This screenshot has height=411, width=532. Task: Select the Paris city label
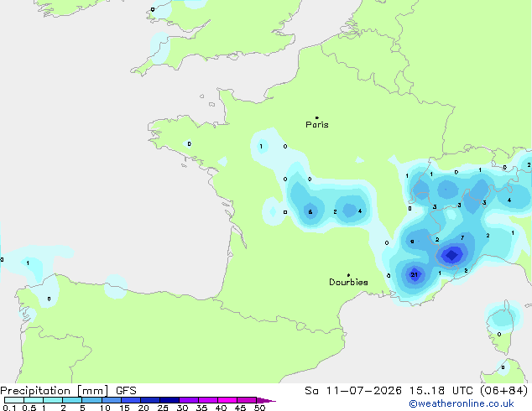click(317, 124)
